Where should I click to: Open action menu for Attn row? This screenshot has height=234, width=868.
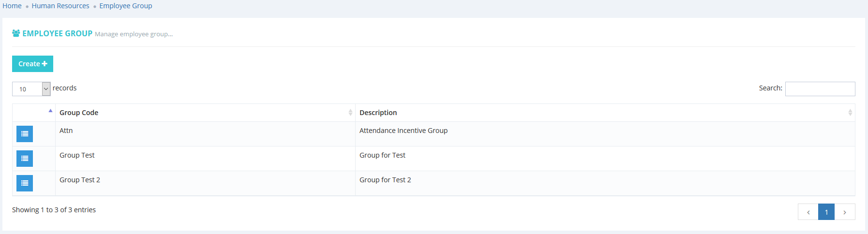click(25, 134)
